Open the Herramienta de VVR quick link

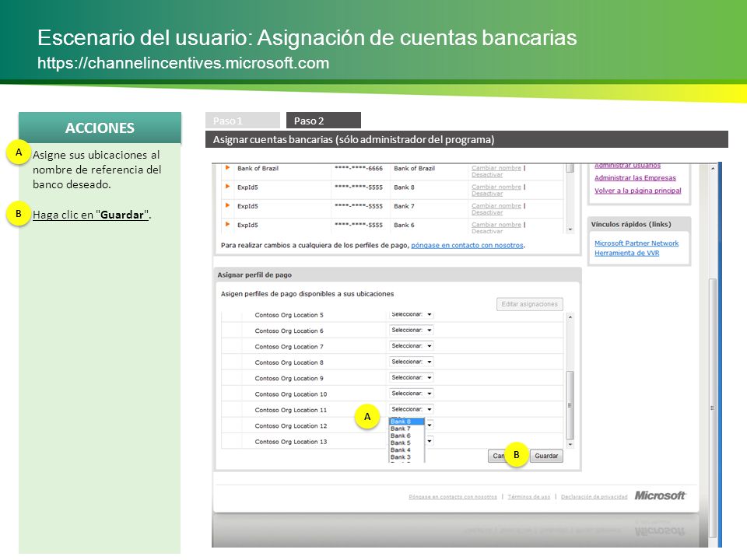(x=627, y=253)
